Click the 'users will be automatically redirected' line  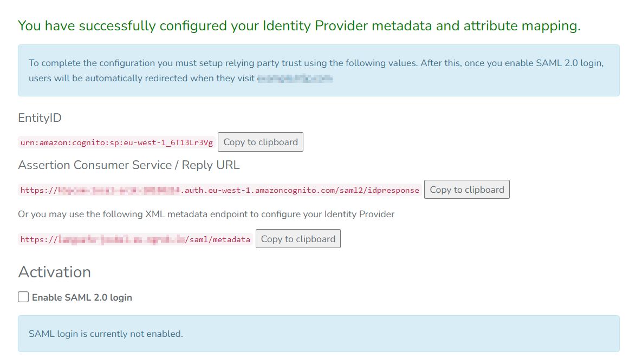141,78
